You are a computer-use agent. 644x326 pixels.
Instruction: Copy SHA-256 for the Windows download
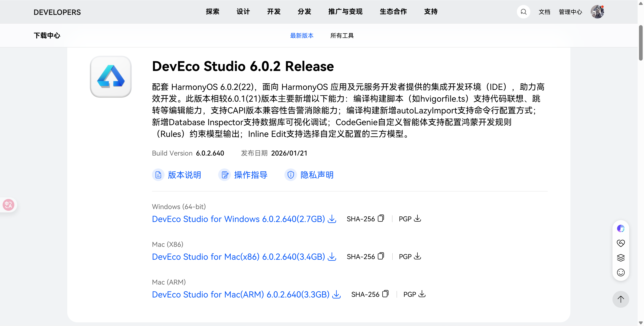381,218
